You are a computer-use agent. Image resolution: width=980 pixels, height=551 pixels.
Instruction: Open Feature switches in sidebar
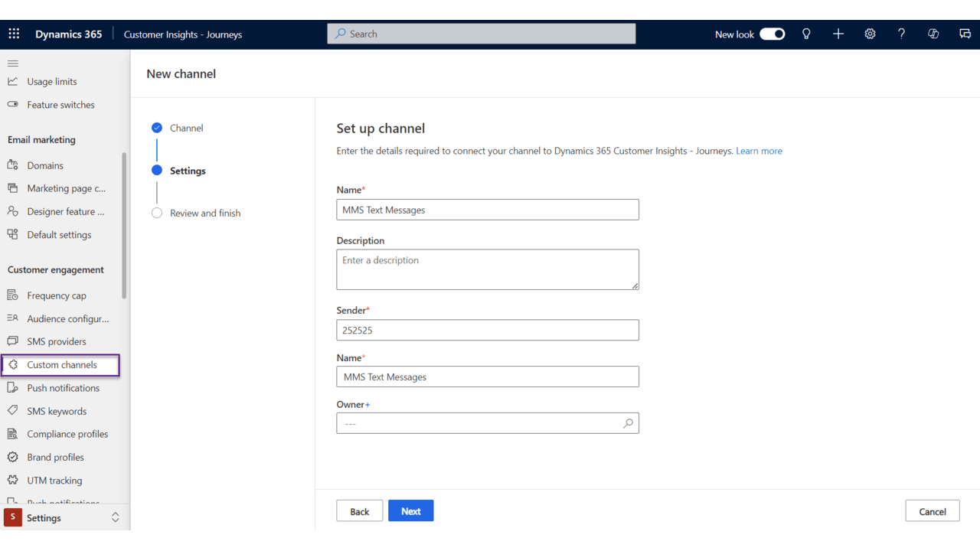coord(62,105)
